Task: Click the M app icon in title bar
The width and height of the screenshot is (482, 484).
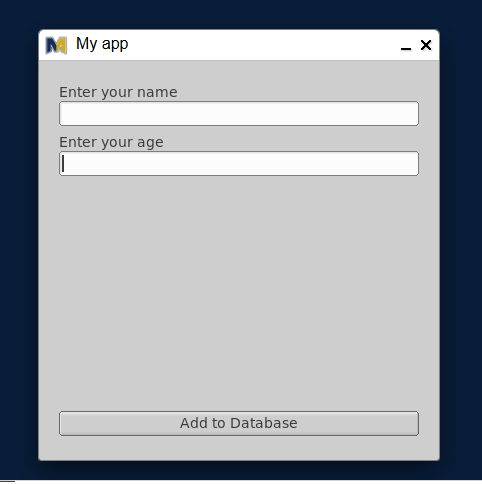Action: (x=56, y=45)
